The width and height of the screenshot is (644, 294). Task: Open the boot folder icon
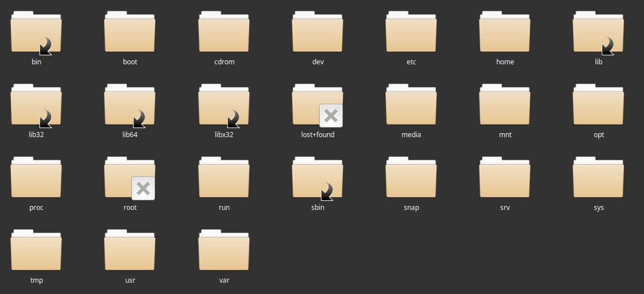[x=130, y=32]
